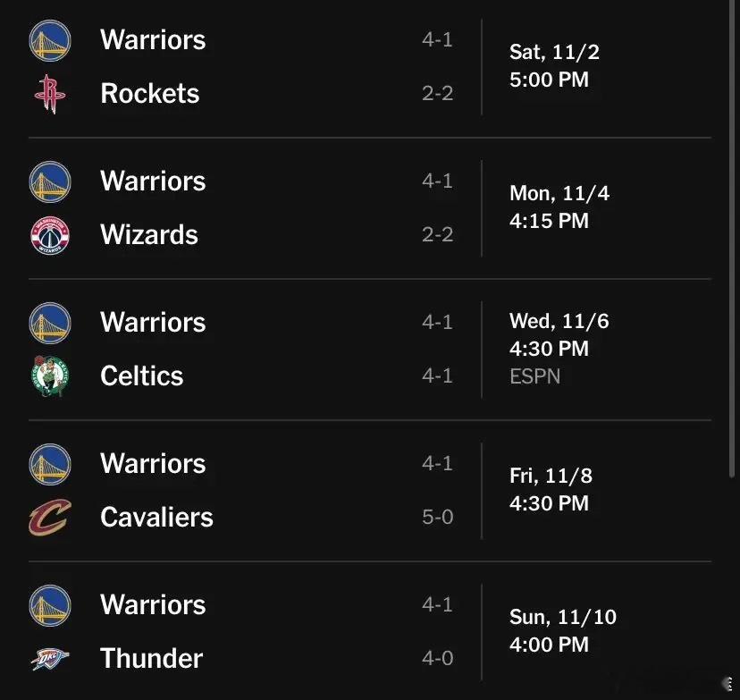Click the OKC Thunder logo

tap(50, 659)
